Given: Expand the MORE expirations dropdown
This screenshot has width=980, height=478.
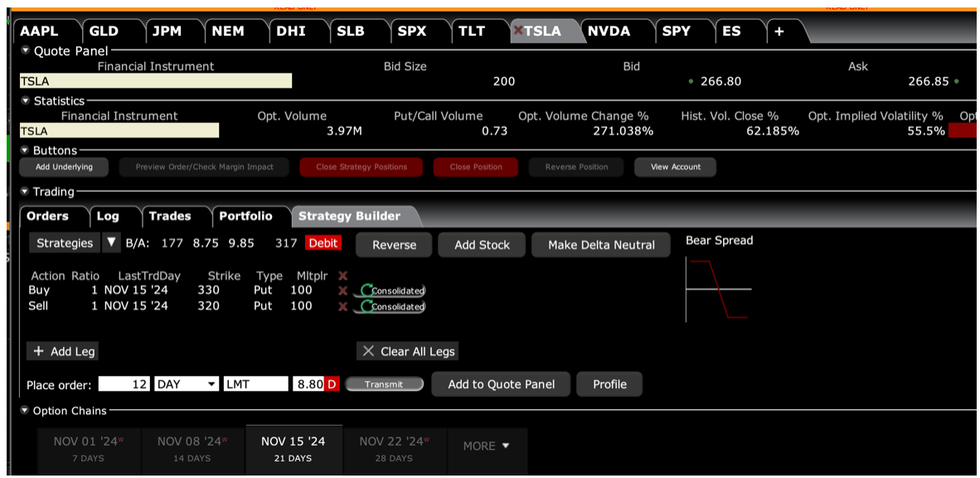Looking at the screenshot, I should pyautogui.click(x=486, y=446).
